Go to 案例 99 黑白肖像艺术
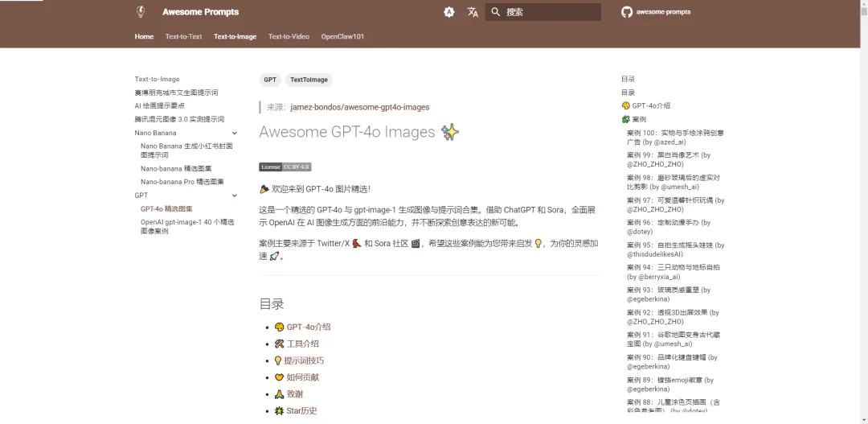 [669, 159]
